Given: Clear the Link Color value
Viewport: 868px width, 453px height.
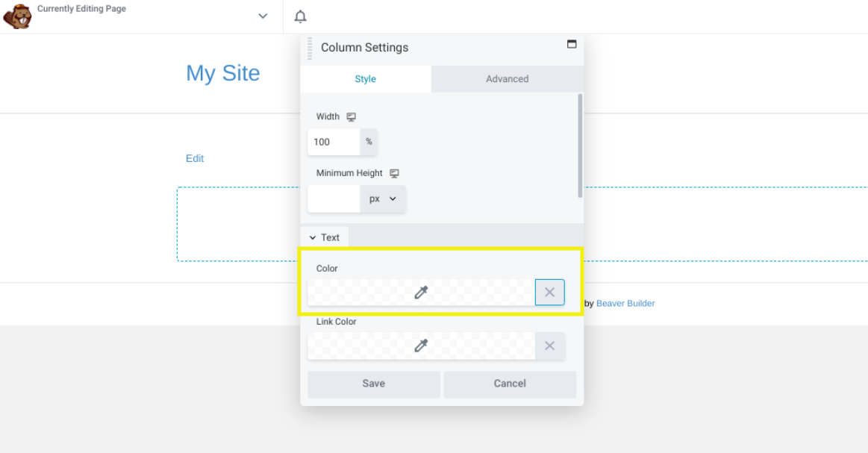Looking at the screenshot, I should tap(549, 346).
